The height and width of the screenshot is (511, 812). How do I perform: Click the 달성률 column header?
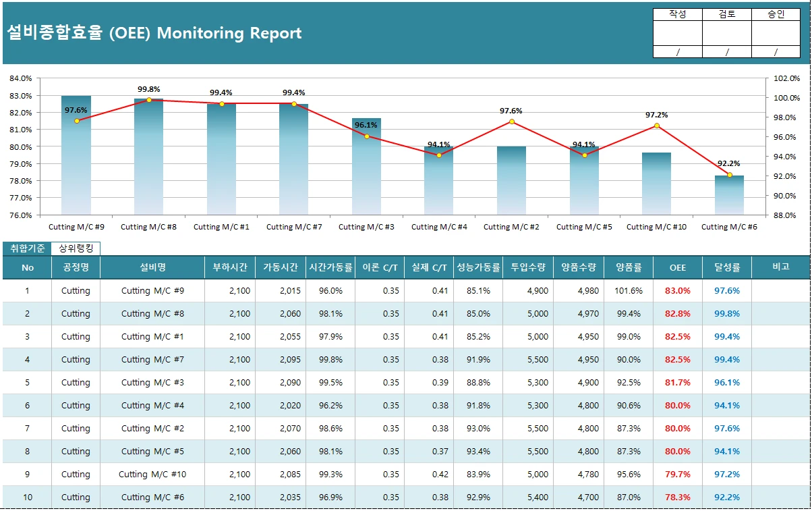point(726,268)
